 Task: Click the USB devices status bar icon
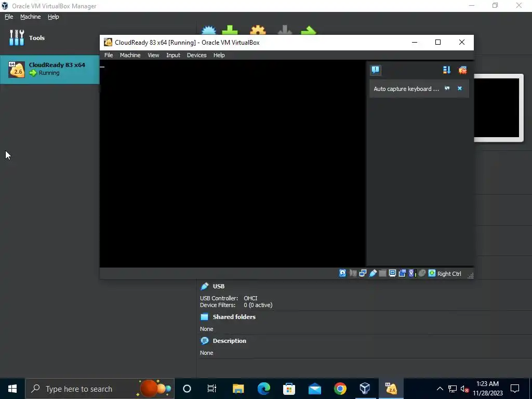click(373, 273)
